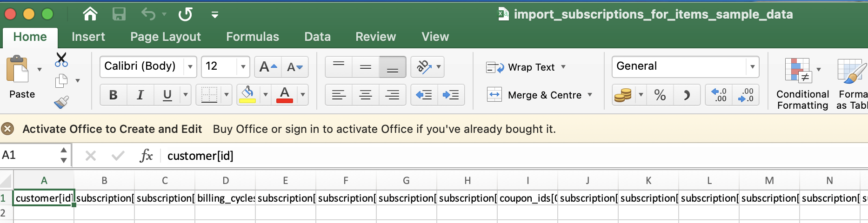The image size is (868, 223).
Task: Click the Increase Decimal icon
Action: (x=719, y=95)
